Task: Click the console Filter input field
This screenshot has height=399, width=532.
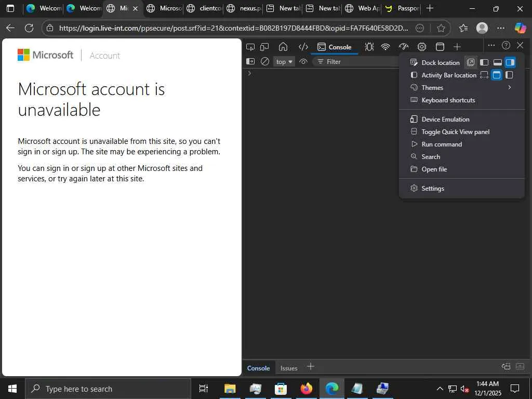Action: (354, 61)
